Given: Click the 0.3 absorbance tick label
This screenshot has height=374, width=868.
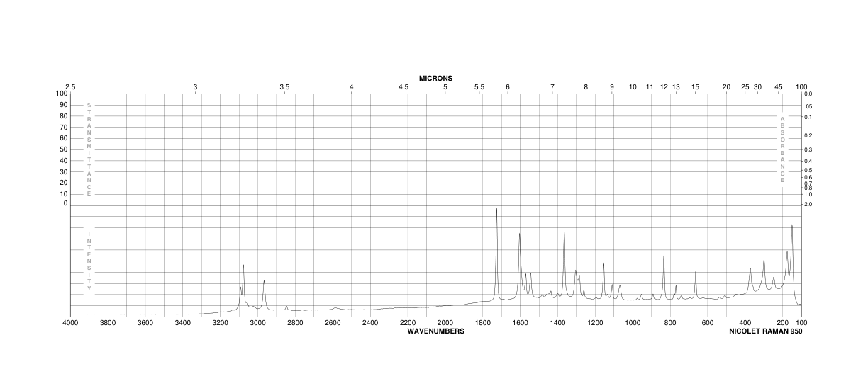Looking at the screenshot, I should click(808, 149).
